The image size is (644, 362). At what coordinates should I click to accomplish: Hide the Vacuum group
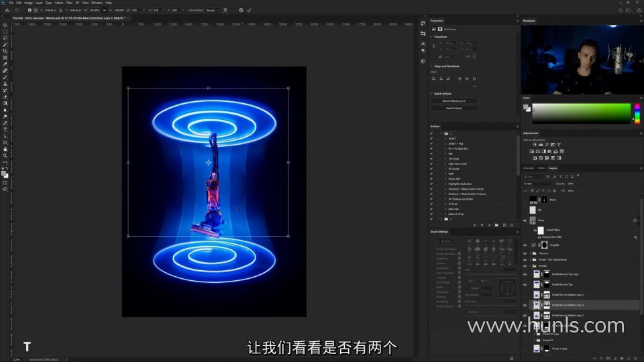click(525, 253)
